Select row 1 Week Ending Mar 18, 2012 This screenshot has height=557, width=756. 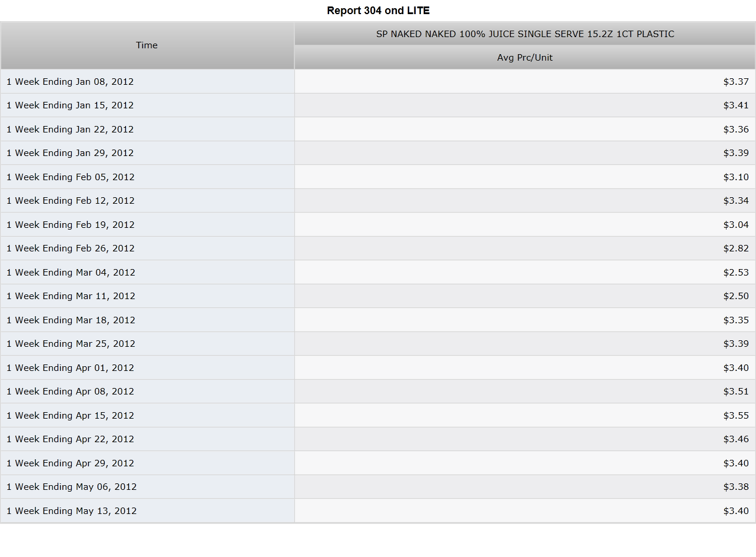tap(378, 320)
